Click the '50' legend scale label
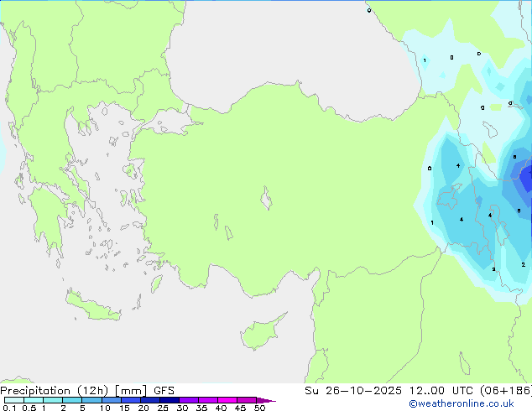 259,408
